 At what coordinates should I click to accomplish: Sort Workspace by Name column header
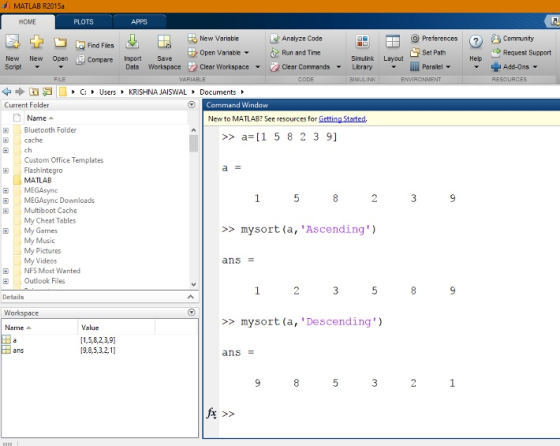[40, 327]
